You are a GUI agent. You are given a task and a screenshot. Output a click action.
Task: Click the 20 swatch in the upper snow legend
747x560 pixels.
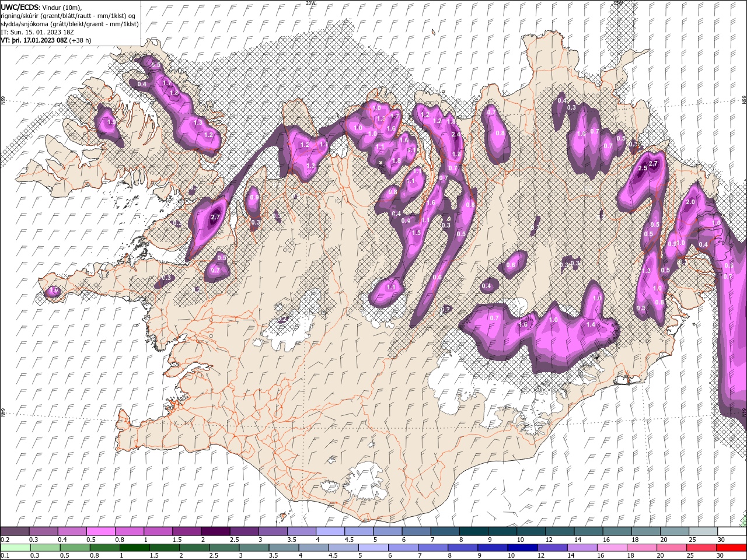tap(674, 531)
